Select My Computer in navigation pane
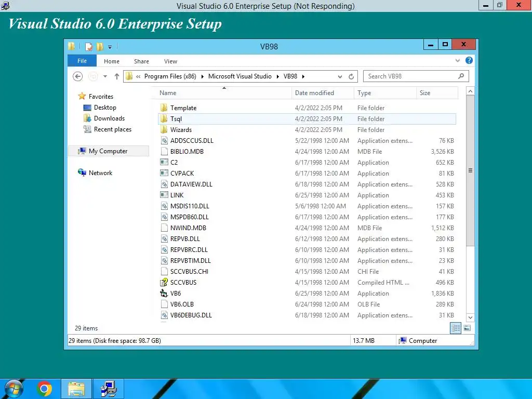Screen dimensions: 532x399 click(108, 151)
